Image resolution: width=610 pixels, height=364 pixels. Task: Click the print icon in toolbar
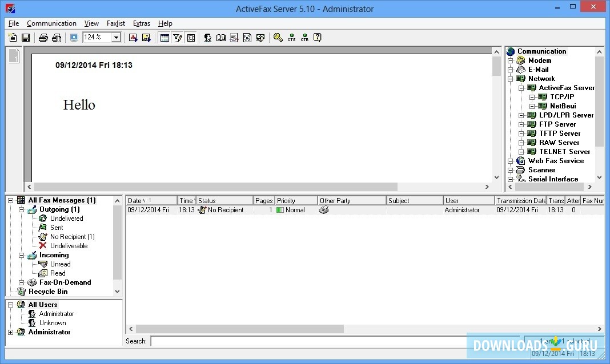43,38
